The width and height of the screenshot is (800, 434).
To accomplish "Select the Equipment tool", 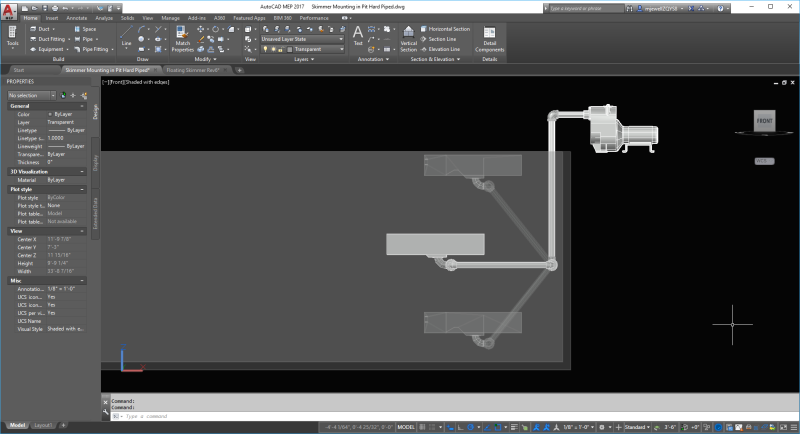I will tap(49, 49).
